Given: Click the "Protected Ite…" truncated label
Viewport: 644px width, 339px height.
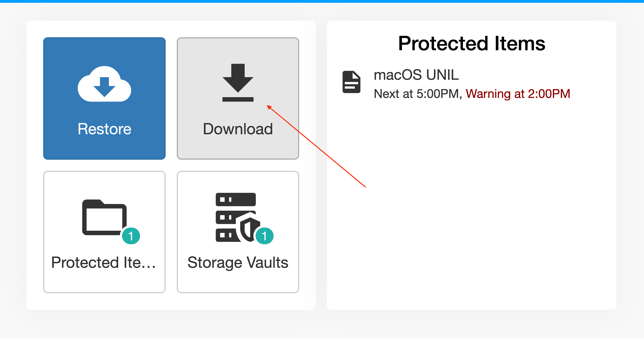Looking at the screenshot, I should click(x=103, y=262).
